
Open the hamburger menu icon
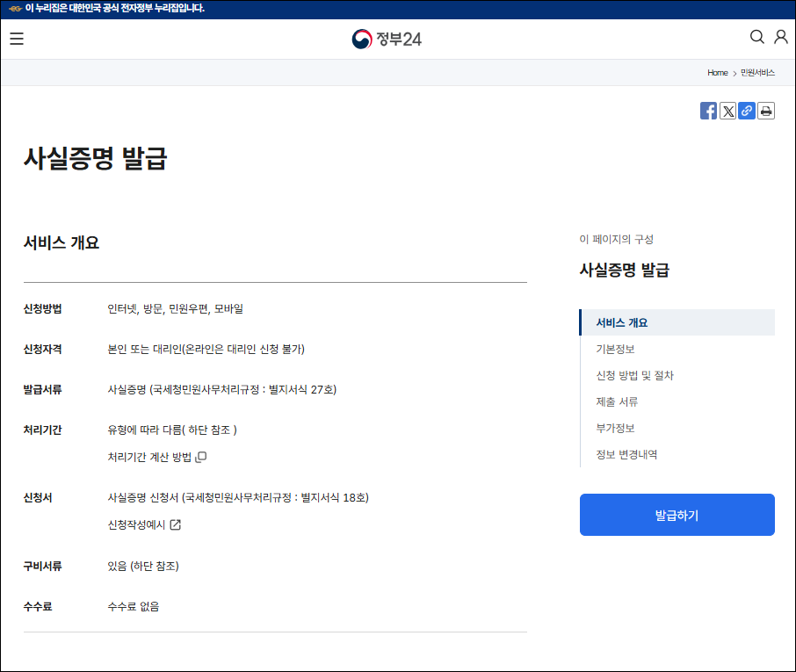(17, 39)
